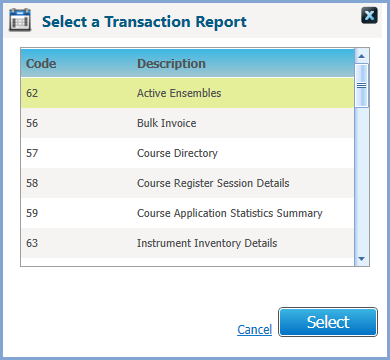Viewport: 390px width, 360px height.
Task: Click code 56 cell
Action: tap(32, 123)
